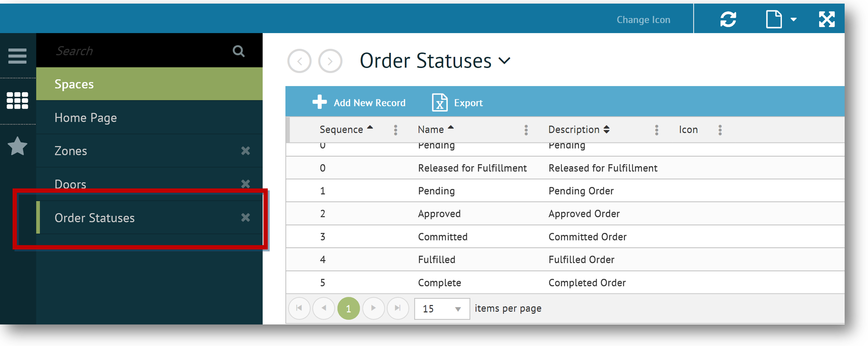The height and width of the screenshot is (346, 868).
Task: Close the Doors tab
Action: click(x=245, y=184)
